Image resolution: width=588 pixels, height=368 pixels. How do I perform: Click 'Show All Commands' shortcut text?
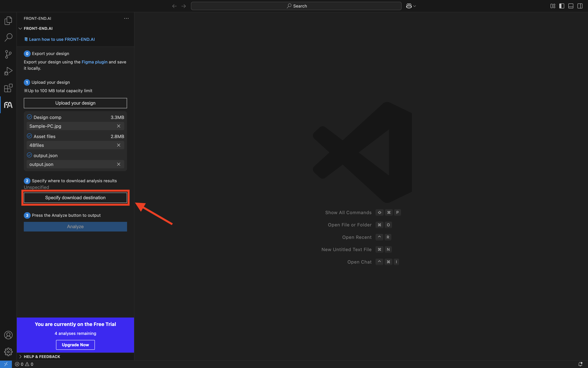point(348,212)
